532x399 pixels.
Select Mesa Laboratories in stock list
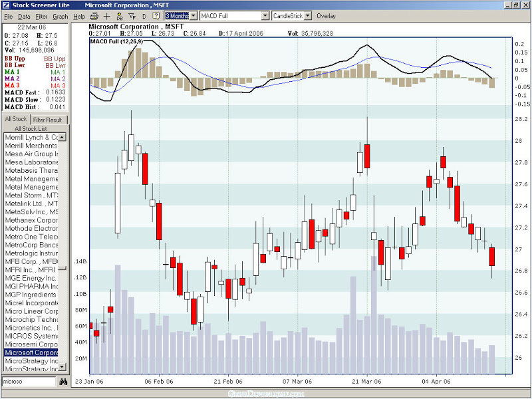(31, 162)
